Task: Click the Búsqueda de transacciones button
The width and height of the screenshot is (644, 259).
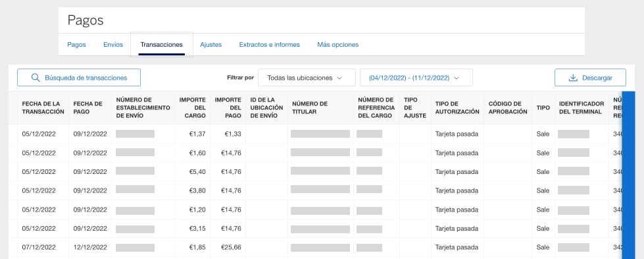Action: point(79,77)
